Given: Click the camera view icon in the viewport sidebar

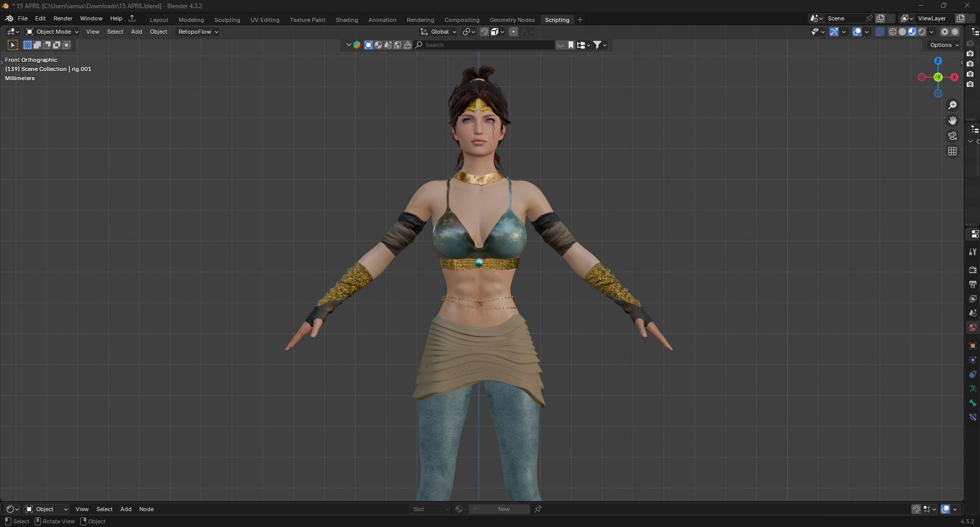Looking at the screenshot, I should coord(952,136).
